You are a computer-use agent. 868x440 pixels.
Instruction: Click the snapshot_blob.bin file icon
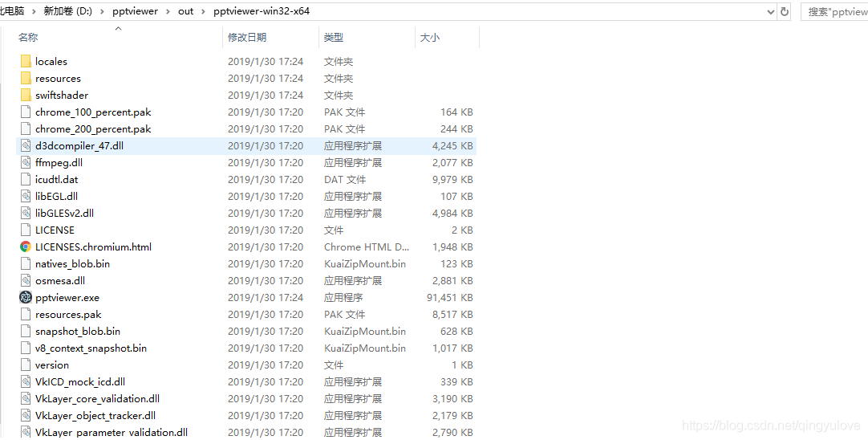point(26,332)
